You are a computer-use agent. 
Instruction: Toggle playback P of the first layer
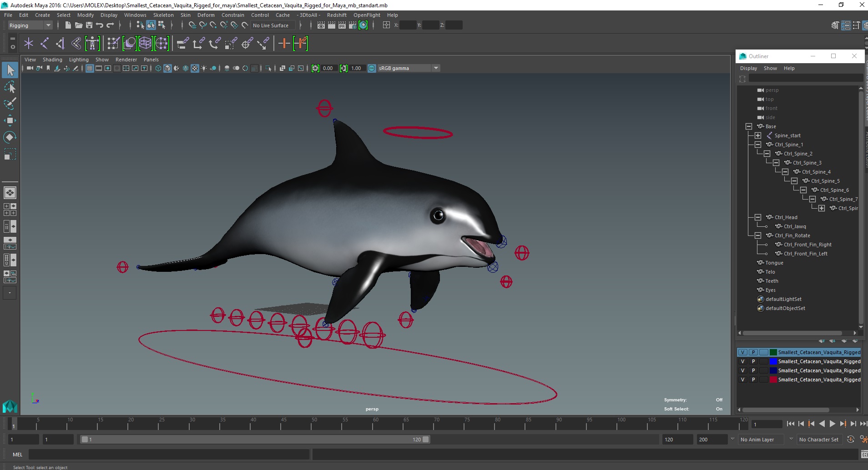(x=753, y=352)
